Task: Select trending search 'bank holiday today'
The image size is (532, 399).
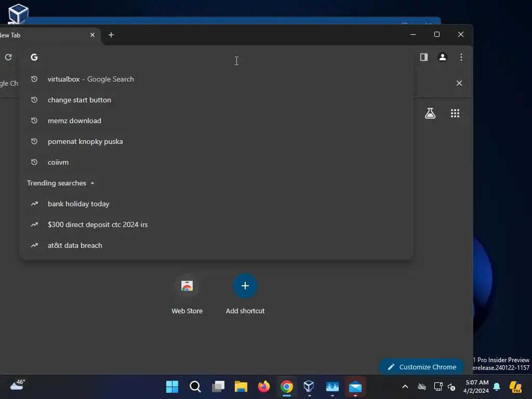Action: point(216,204)
